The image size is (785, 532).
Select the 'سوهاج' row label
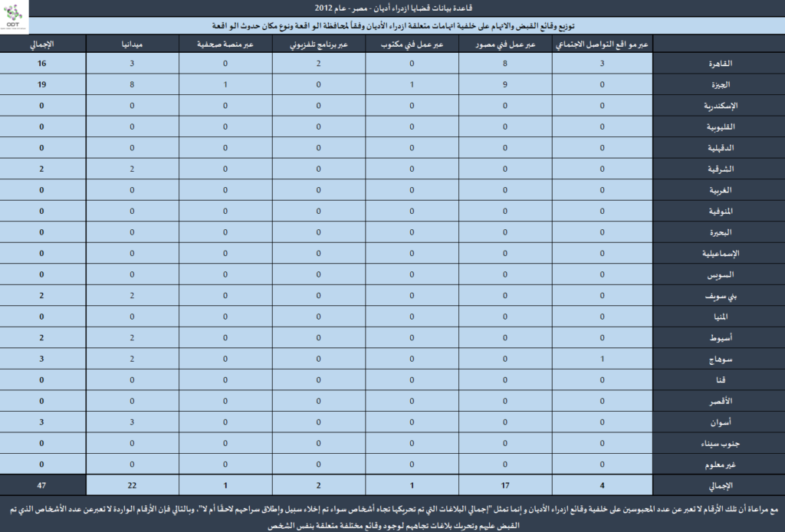[x=721, y=359]
